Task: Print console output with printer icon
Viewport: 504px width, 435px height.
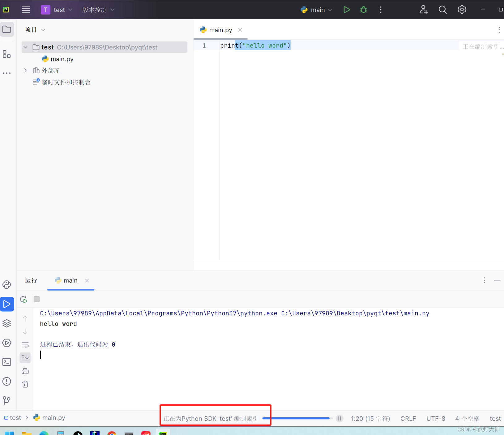Action: (25, 371)
